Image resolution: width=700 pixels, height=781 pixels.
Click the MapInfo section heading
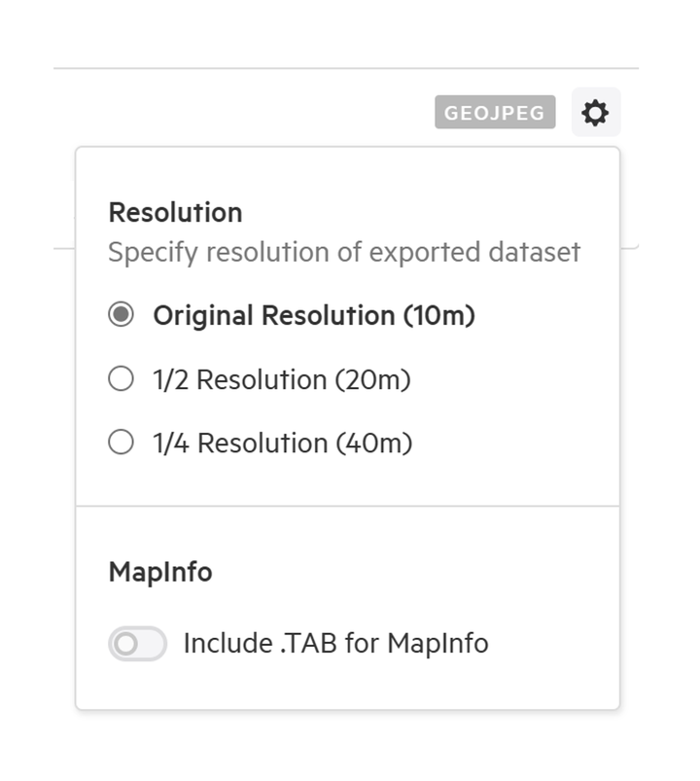160,572
